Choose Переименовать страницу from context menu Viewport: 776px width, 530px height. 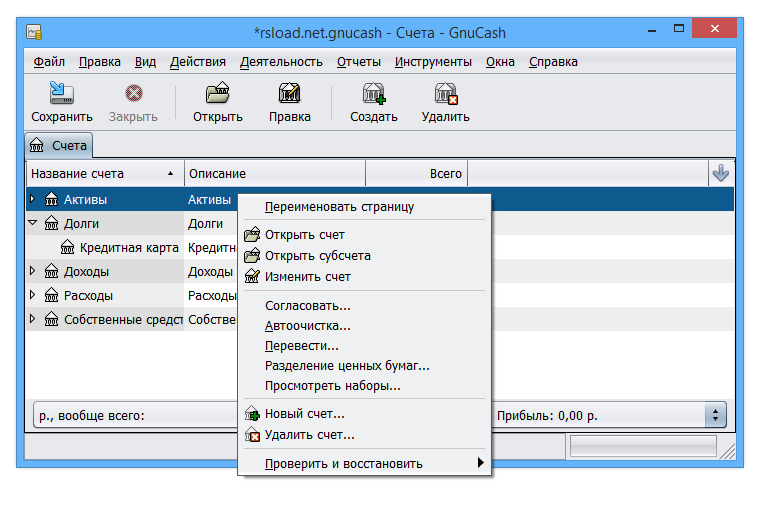tap(364, 207)
